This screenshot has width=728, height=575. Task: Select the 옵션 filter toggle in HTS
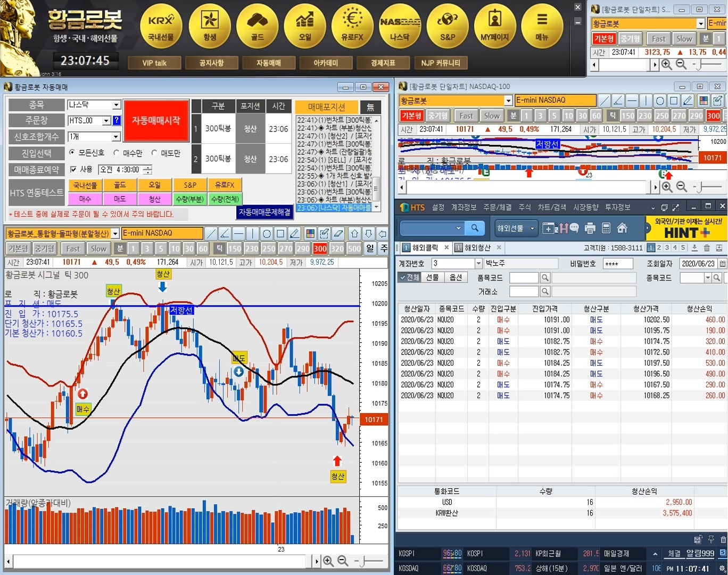pyautogui.click(x=456, y=277)
